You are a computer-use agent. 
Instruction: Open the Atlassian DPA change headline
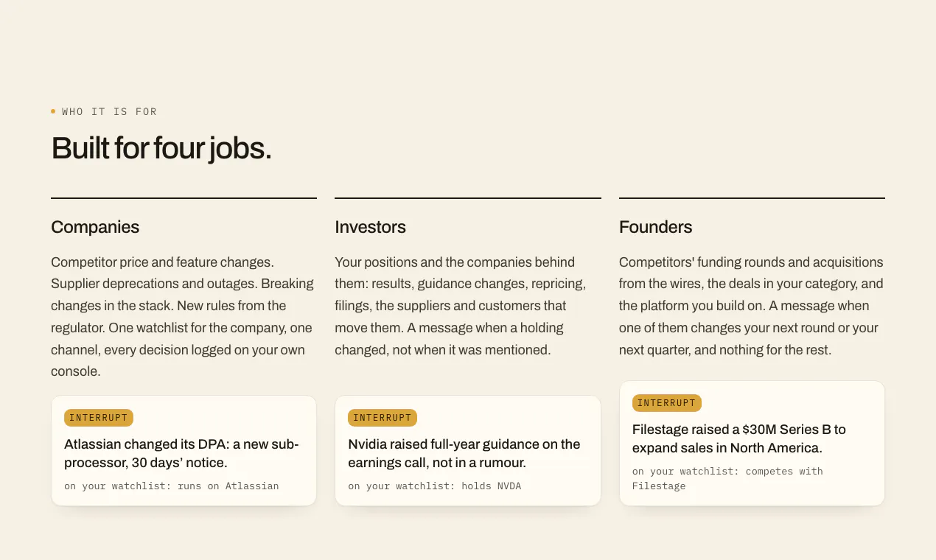181,453
